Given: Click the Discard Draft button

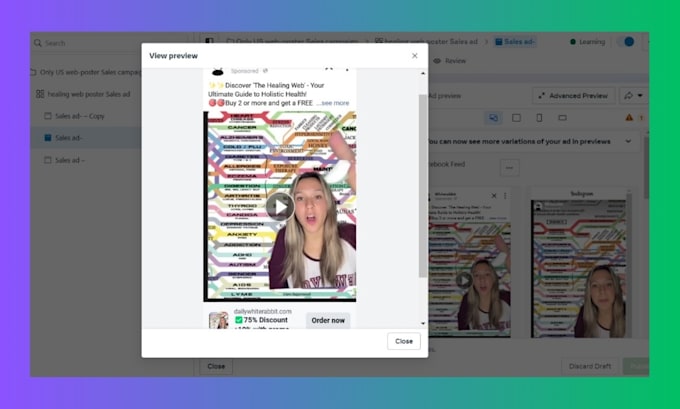Looking at the screenshot, I should [x=590, y=366].
